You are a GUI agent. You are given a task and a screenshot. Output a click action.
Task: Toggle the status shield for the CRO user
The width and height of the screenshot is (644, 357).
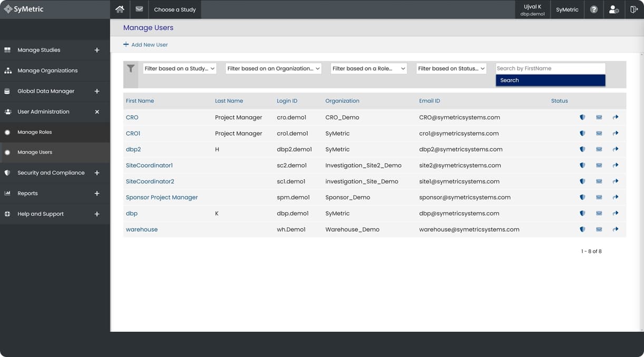click(582, 117)
